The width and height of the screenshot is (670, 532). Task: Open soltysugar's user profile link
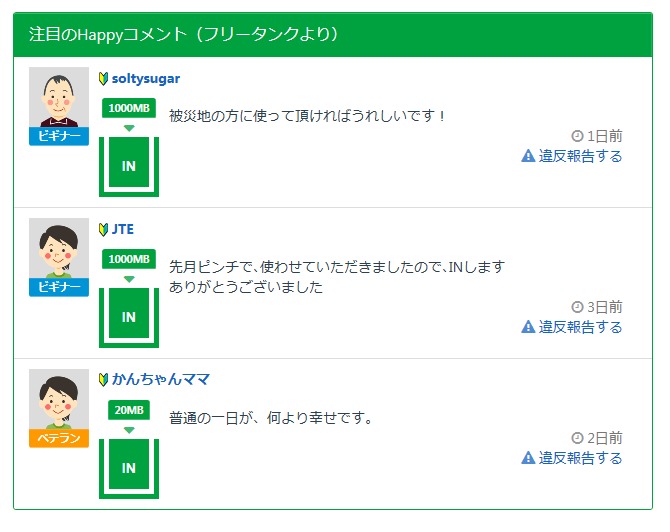pos(146,79)
